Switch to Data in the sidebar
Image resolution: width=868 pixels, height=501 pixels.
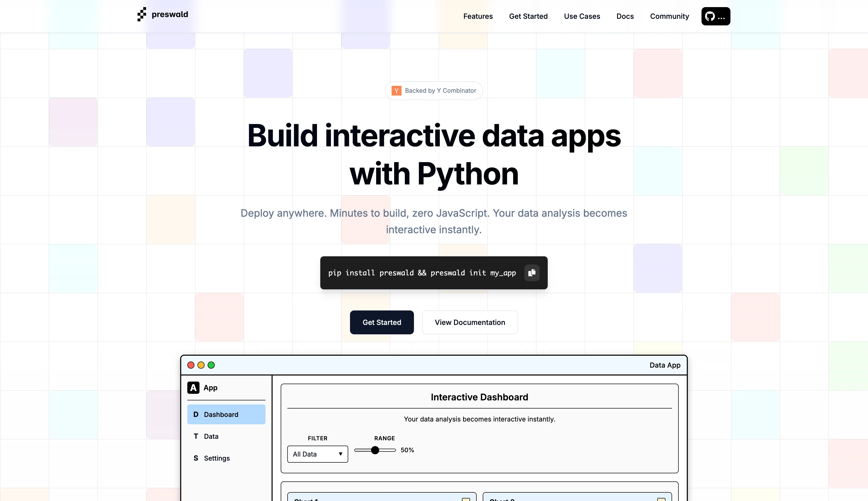[211, 436]
